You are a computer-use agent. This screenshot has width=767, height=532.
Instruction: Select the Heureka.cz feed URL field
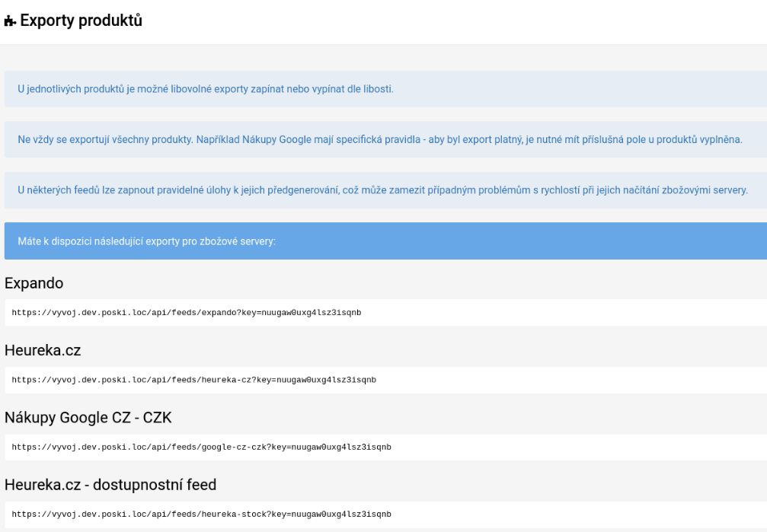[386, 380]
